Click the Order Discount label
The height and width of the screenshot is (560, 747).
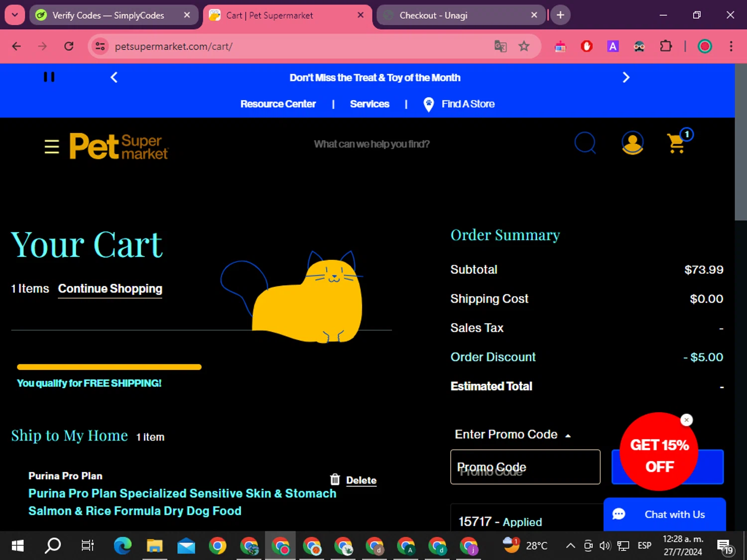[493, 357]
